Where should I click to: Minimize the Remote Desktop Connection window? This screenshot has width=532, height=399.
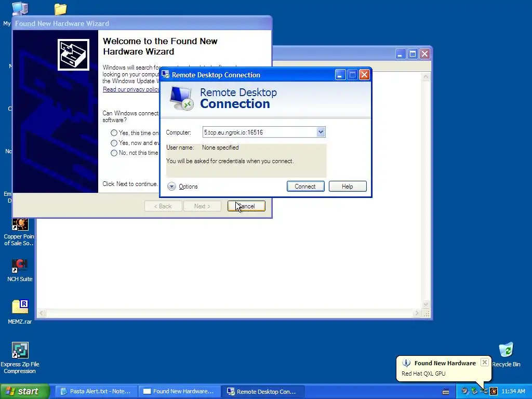point(340,75)
